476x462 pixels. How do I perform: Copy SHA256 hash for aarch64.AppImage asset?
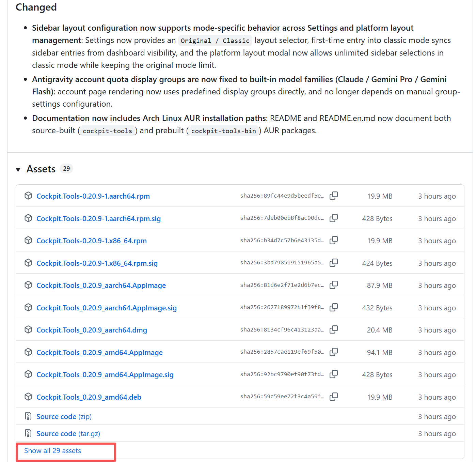coord(334,285)
